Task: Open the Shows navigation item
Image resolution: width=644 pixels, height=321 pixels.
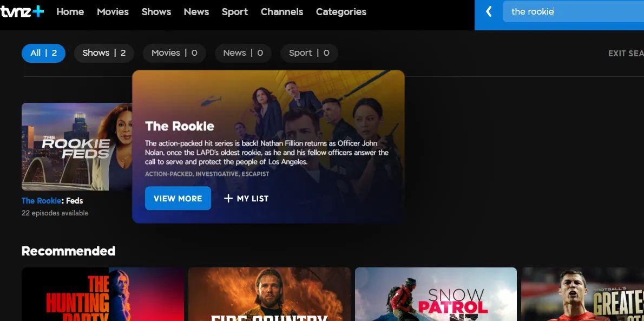Action: (x=156, y=11)
